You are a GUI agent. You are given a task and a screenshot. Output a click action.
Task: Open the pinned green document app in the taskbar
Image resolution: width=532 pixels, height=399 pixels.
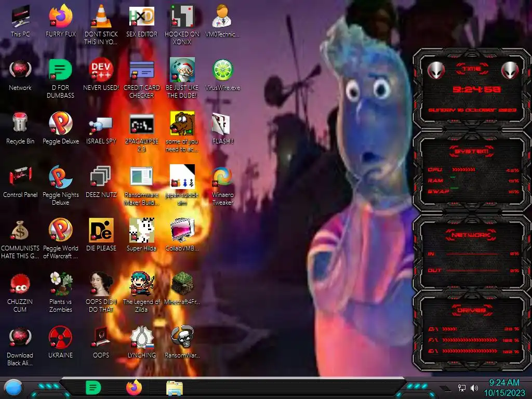point(93,388)
